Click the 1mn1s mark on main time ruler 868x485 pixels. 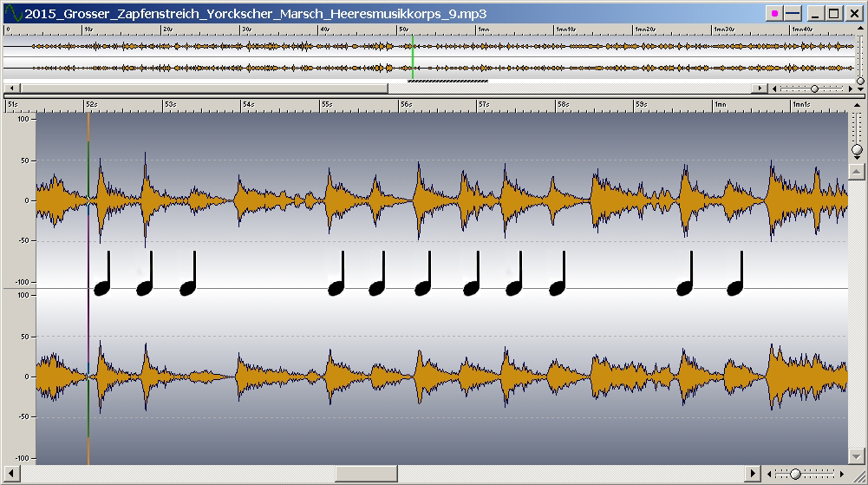pos(800,104)
